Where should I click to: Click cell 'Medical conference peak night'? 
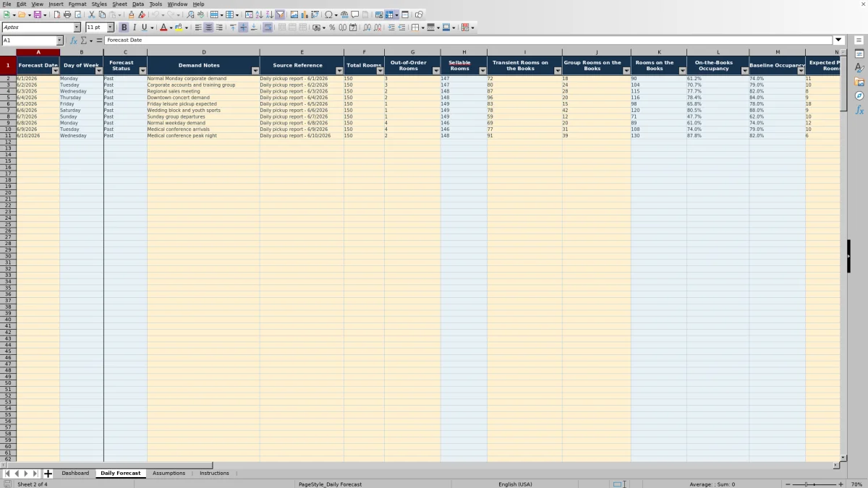[x=203, y=136]
